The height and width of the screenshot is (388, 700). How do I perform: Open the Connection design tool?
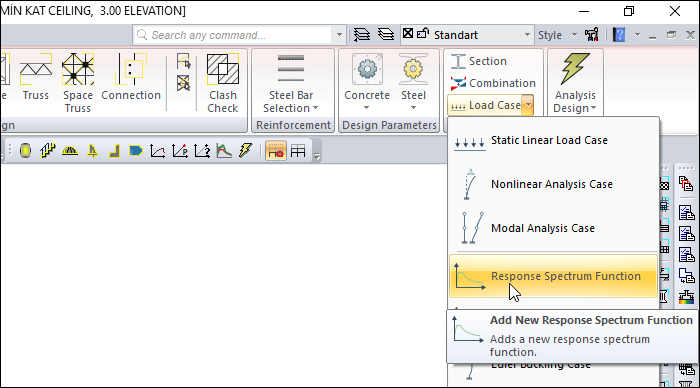click(131, 77)
